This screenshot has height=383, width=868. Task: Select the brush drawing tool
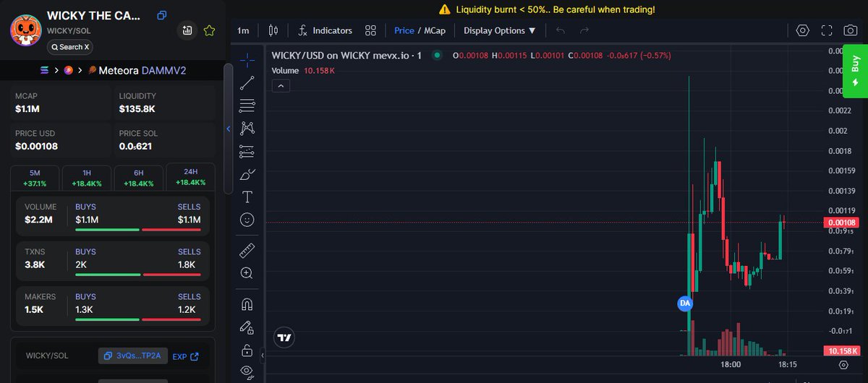[x=247, y=174]
